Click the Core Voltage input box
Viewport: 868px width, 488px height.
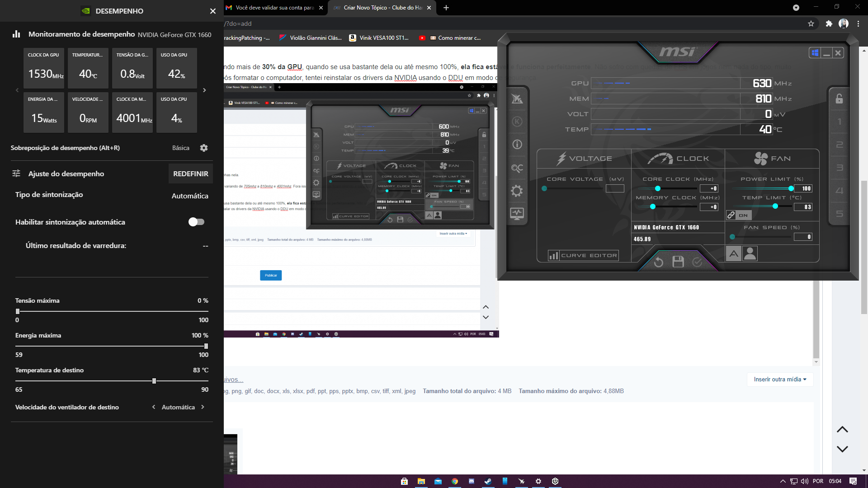[x=615, y=188]
